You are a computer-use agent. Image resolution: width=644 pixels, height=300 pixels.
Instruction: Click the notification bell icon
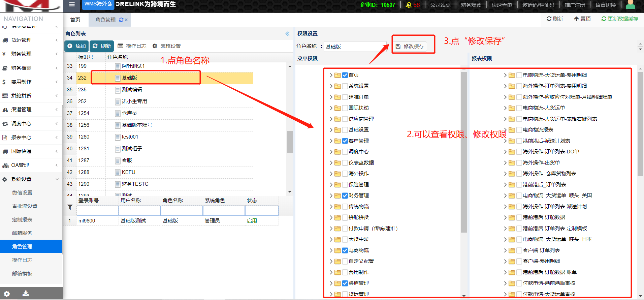coord(409,5)
